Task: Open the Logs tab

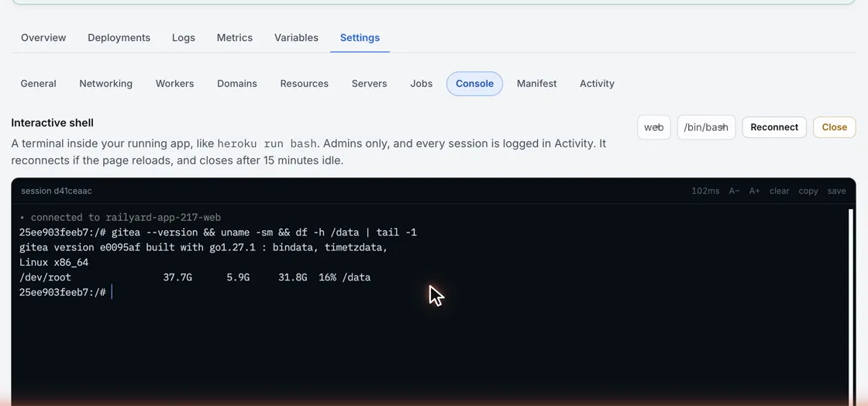Action: coord(183,38)
